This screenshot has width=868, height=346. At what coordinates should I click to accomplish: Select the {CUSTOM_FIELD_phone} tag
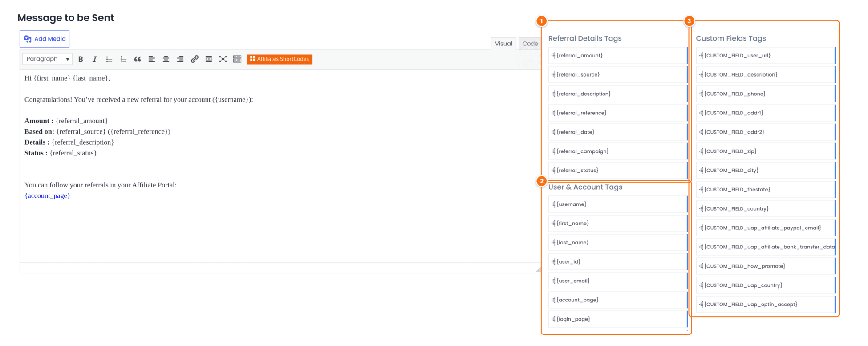click(x=766, y=94)
